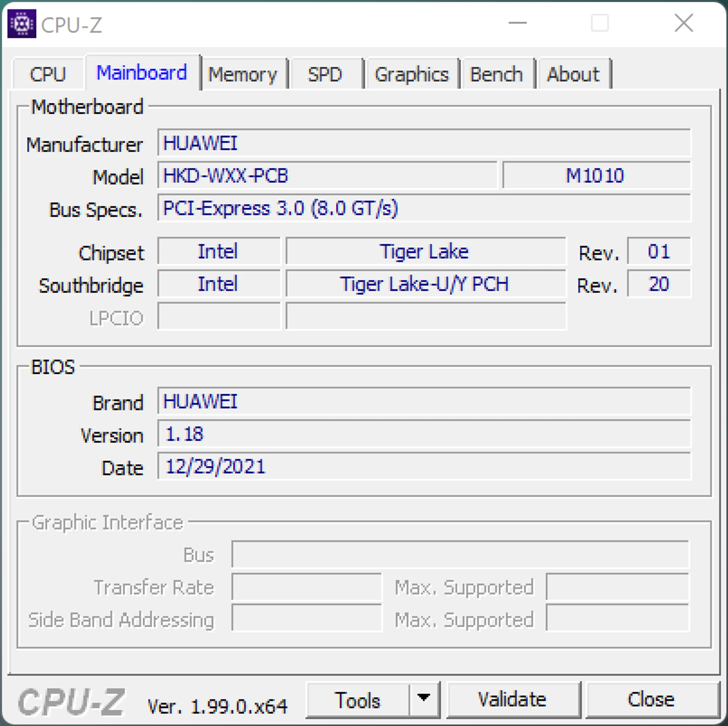
Task: Click the Manufacturer label
Action: (x=85, y=144)
